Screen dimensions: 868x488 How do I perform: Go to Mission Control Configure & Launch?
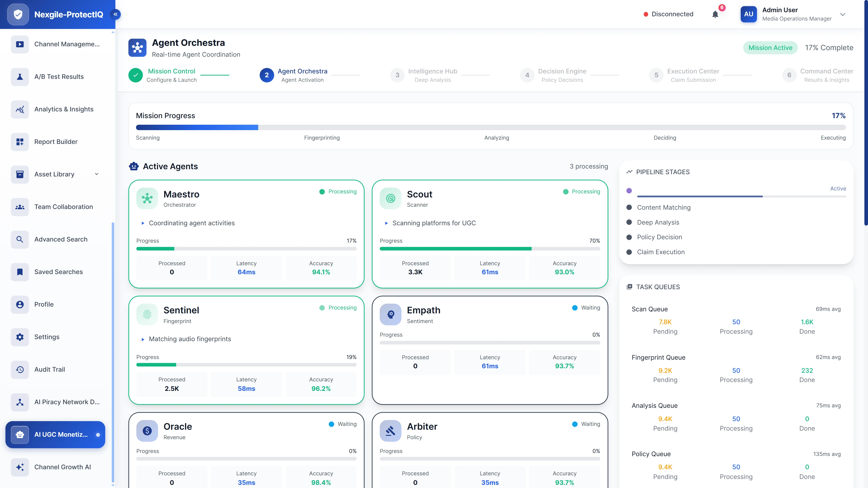(172, 75)
